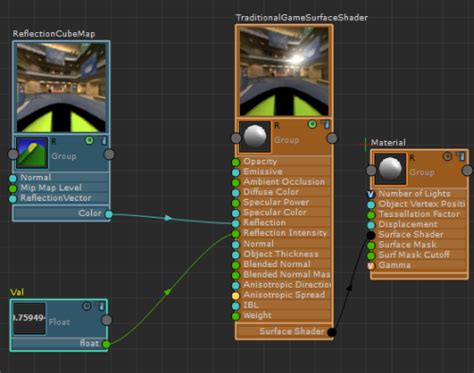
Task: Click the black Surface Shader output port
Action: (331, 332)
